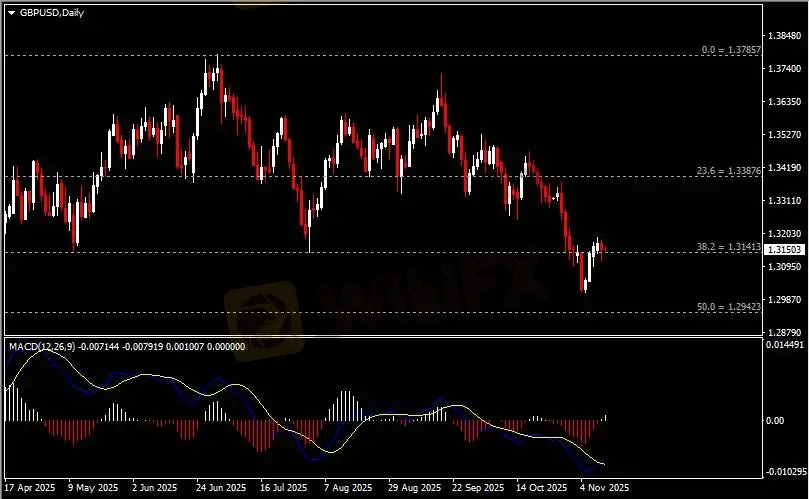Click the 4 Nov 2025 date label

pos(604,488)
